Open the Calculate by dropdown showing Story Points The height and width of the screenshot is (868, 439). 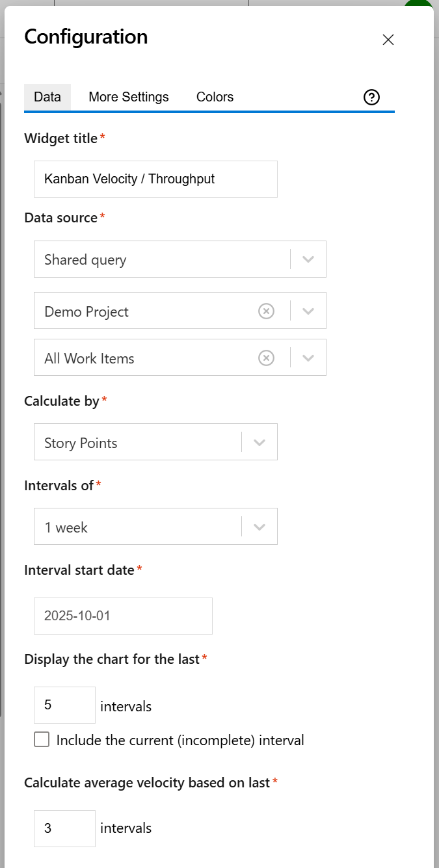[x=259, y=441]
